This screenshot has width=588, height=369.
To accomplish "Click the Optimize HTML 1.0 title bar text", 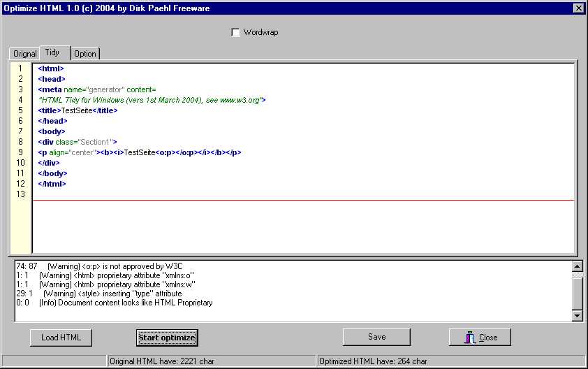I will pos(107,8).
